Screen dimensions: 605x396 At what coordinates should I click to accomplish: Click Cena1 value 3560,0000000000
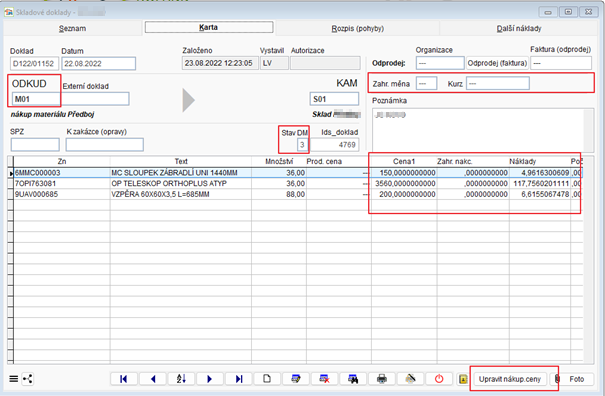405,183
